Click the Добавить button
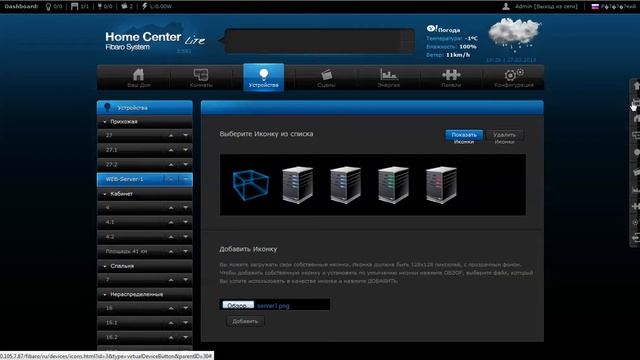The height and width of the screenshot is (360, 640). click(x=245, y=321)
